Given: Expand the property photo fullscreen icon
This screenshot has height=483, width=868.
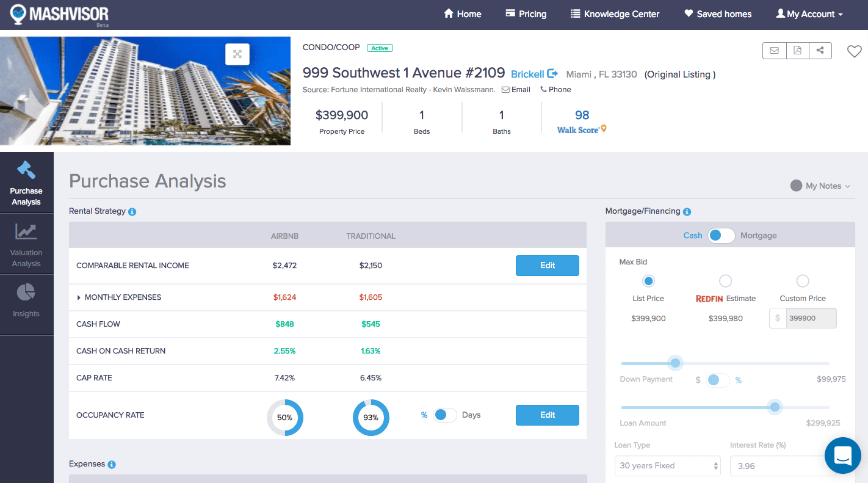Looking at the screenshot, I should coord(237,54).
